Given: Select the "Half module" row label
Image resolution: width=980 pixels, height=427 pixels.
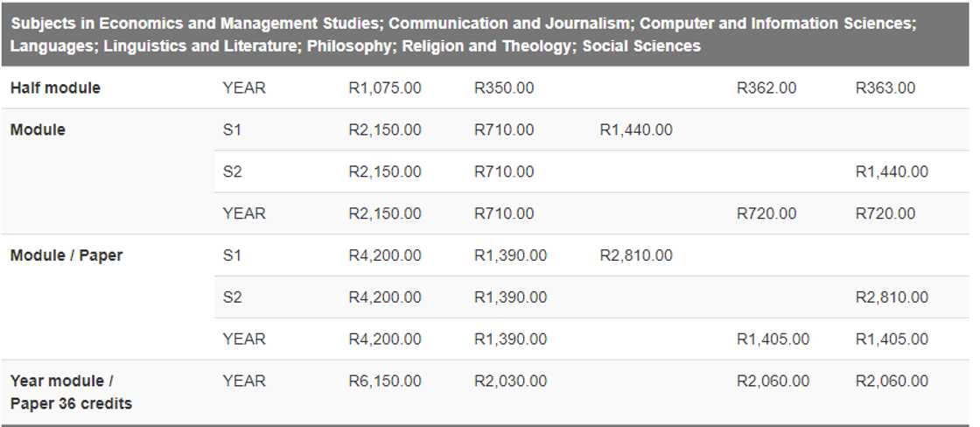Looking at the screenshot, I should click(x=55, y=88).
